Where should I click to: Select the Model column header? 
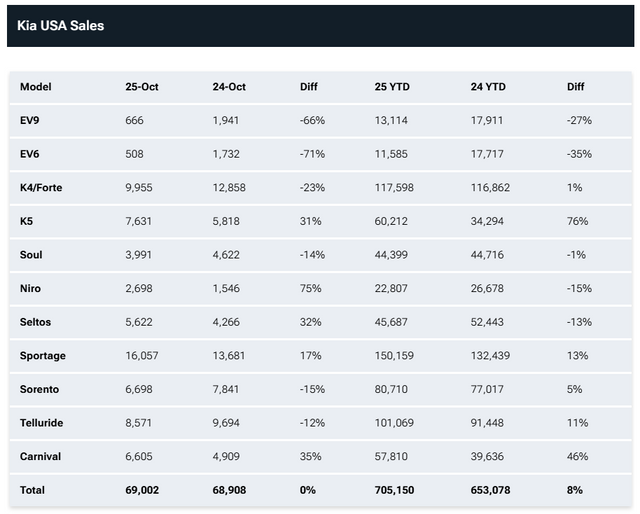(35, 87)
